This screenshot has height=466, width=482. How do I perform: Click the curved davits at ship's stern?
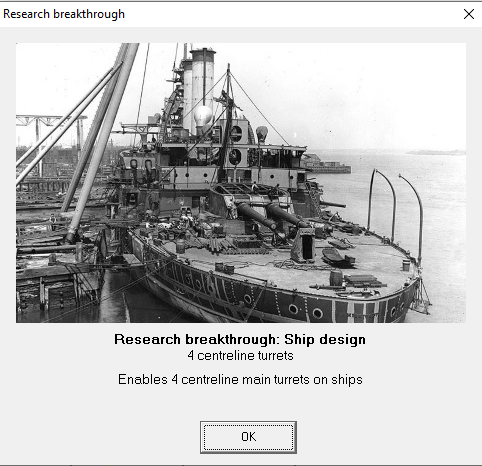[395, 213]
